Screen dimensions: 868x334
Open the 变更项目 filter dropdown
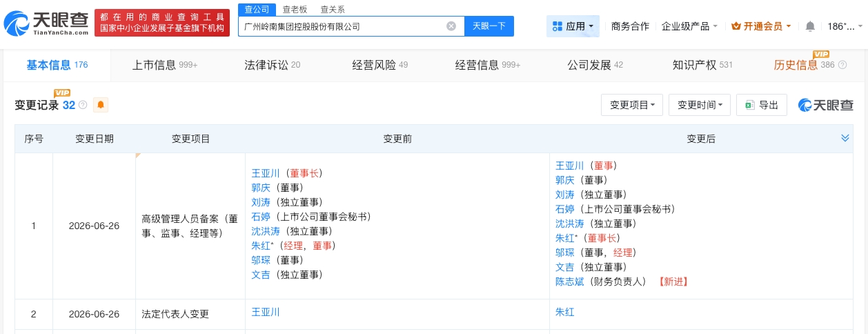632,105
